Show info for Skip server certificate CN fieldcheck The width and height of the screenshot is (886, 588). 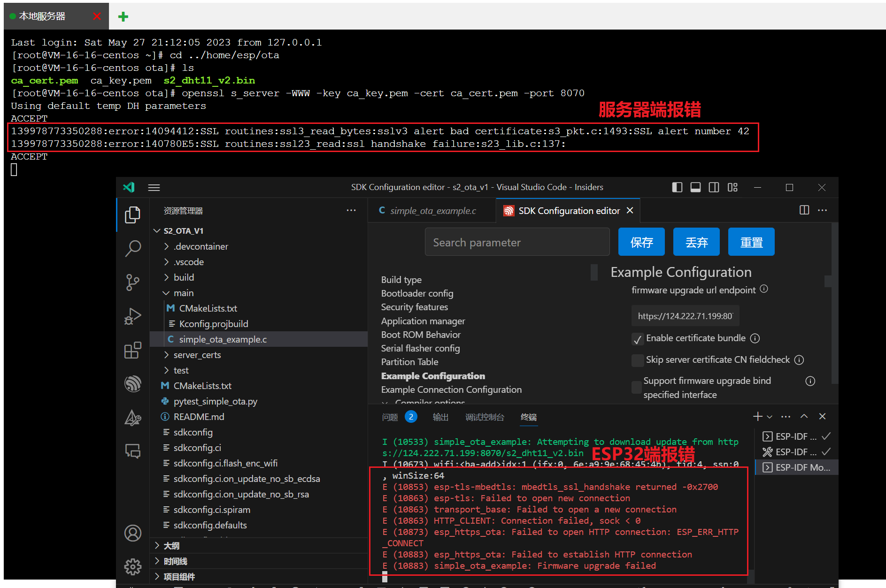799,359
